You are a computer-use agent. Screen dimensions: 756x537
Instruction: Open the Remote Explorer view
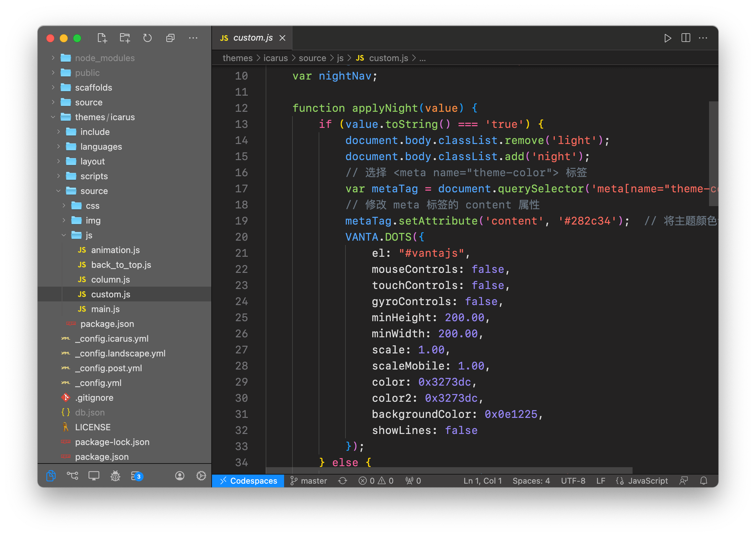[x=94, y=476]
